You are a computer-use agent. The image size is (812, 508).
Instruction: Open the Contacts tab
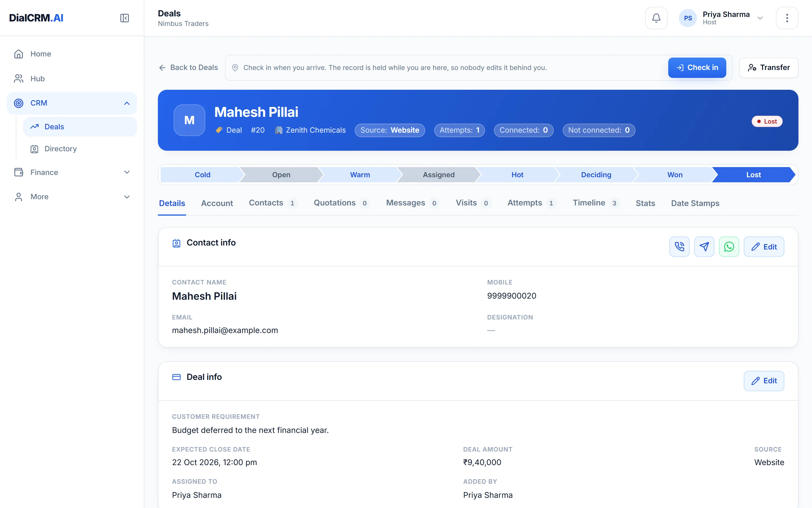(x=273, y=203)
